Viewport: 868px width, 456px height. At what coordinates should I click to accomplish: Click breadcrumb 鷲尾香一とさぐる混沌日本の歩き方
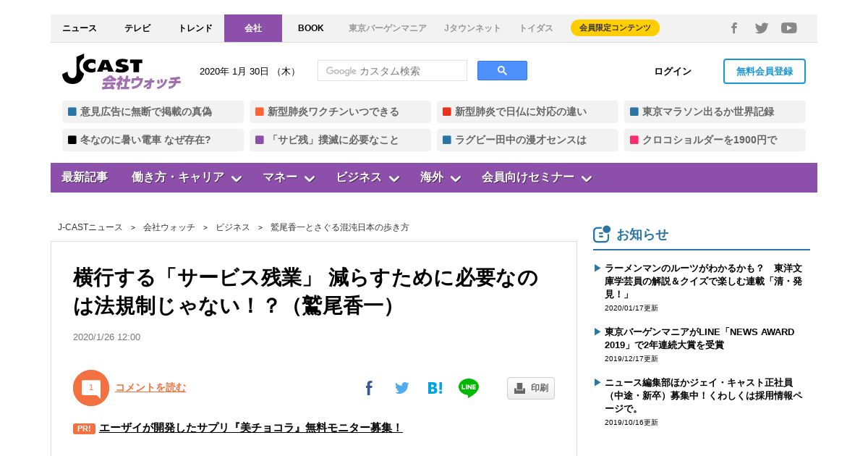point(340,227)
